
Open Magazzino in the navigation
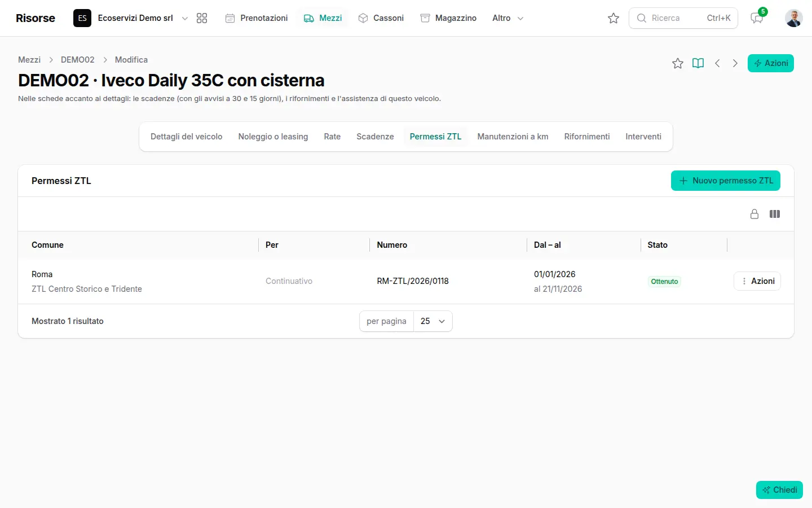pyautogui.click(x=448, y=18)
